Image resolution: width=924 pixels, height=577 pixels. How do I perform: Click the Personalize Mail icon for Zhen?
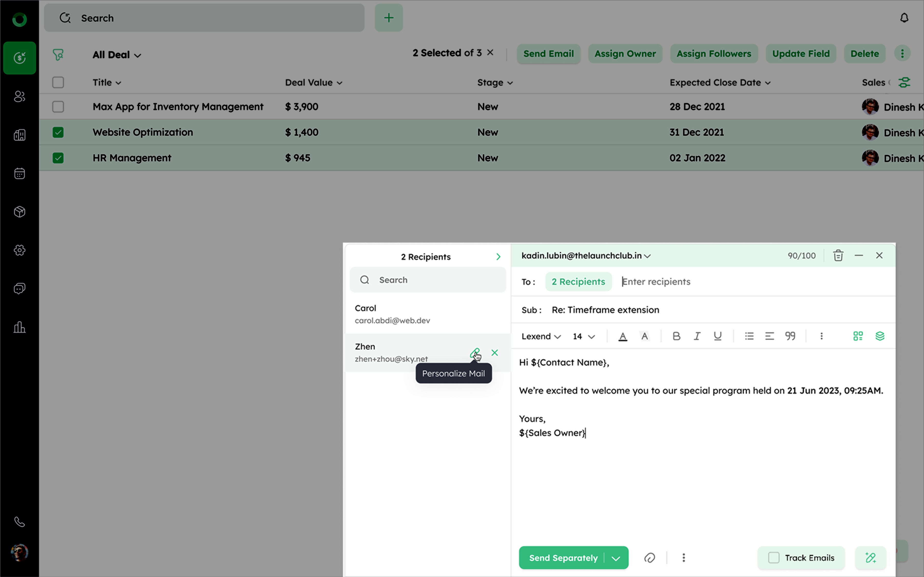[x=475, y=352]
